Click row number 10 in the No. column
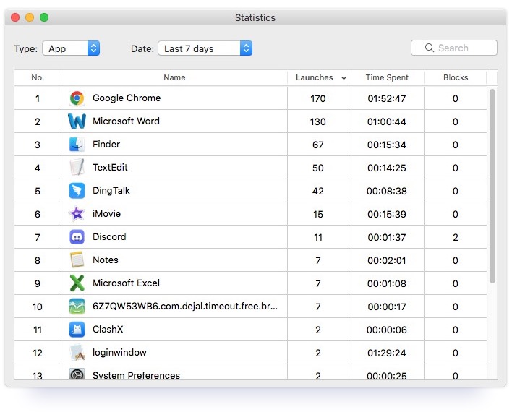This screenshot has height=420, width=512. (x=38, y=307)
